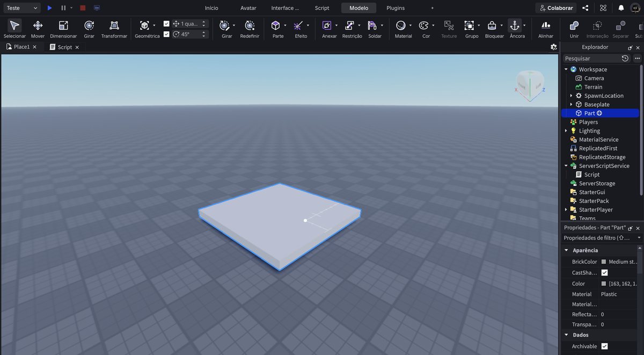Open the notifications bell
This screenshot has height=355, width=644.
point(621,8)
